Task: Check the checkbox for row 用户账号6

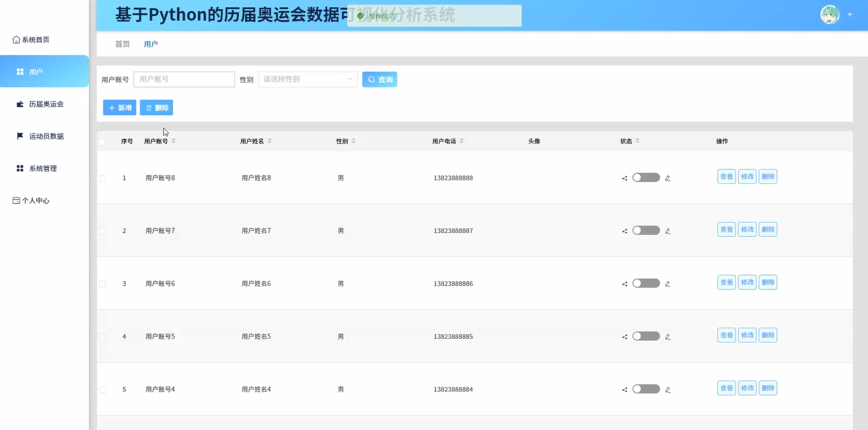Action: tap(103, 284)
